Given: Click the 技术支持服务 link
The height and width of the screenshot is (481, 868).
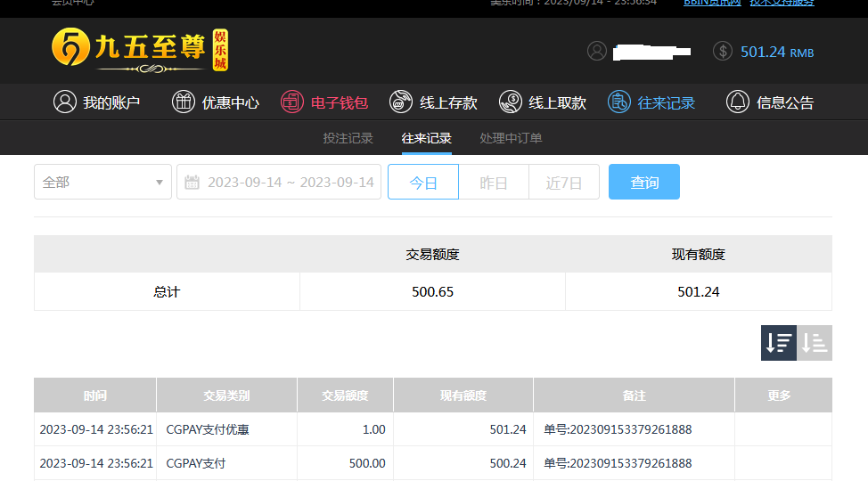Looking at the screenshot, I should [782, 3].
